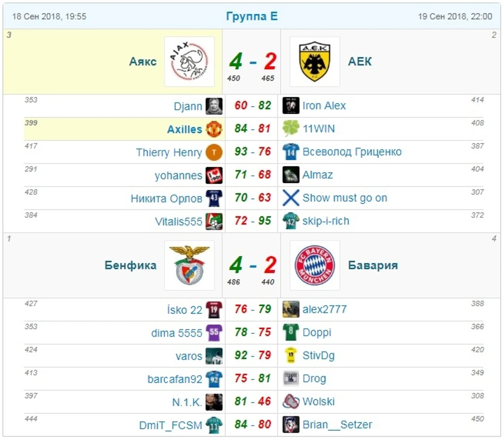
Task: Open Никита Орлов player profile
Action: pyautogui.click(x=166, y=199)
